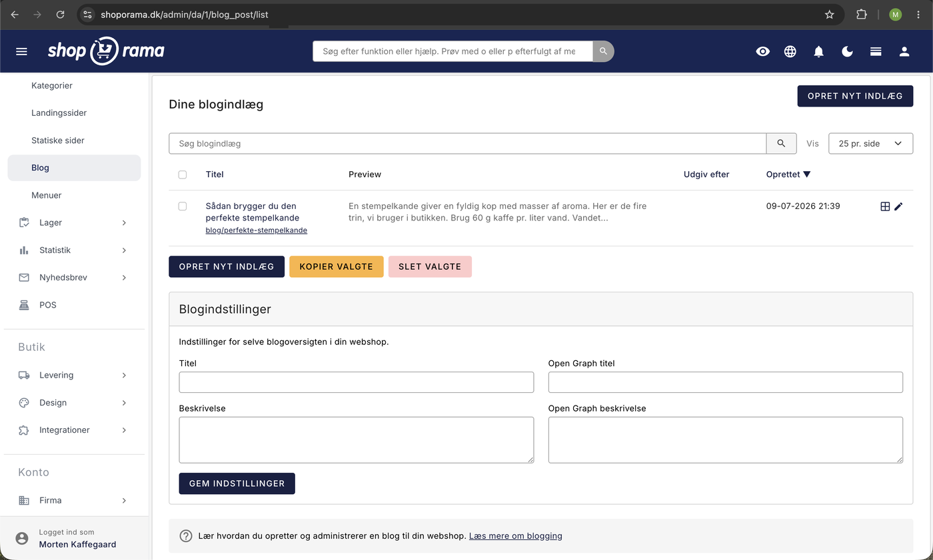The image size is (933, 560).
Task: Focus the Open Graph titel input
Action: tap(726, 382)
